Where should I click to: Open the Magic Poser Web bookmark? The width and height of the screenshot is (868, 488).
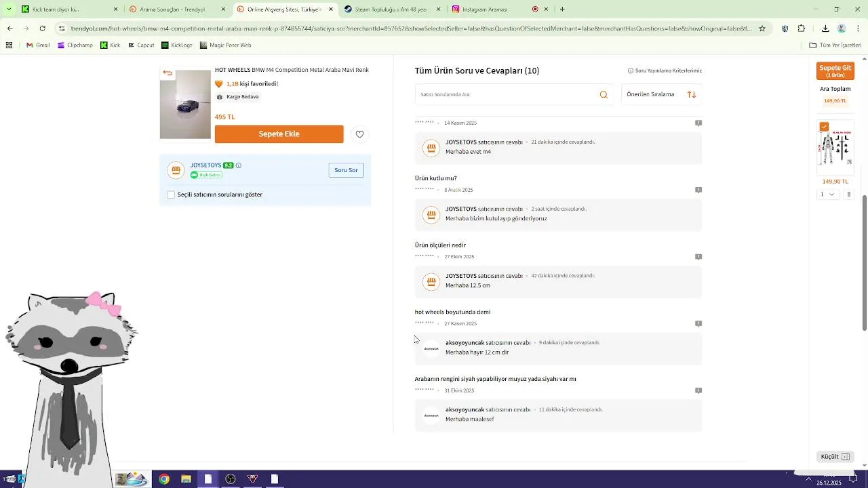coord(225,45)
